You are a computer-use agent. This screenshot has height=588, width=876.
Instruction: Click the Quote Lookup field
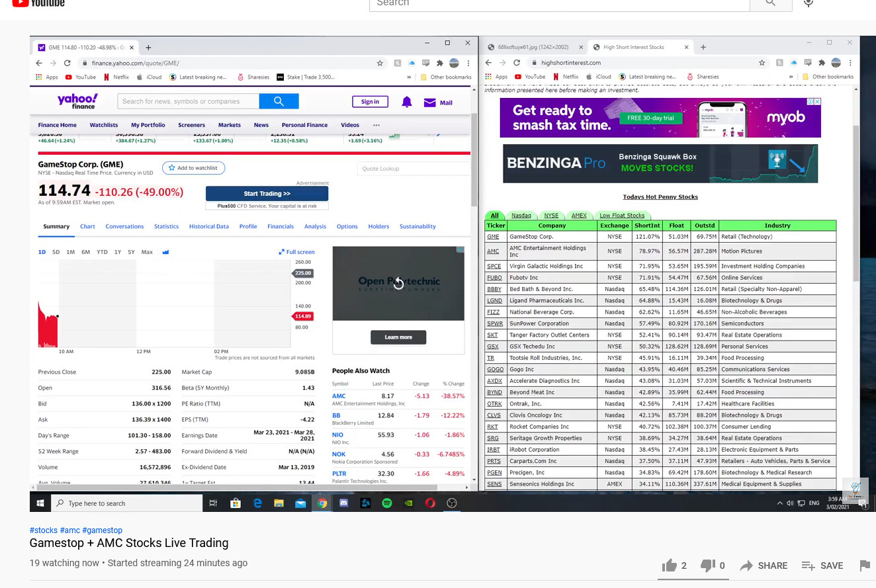coord(414,169)
